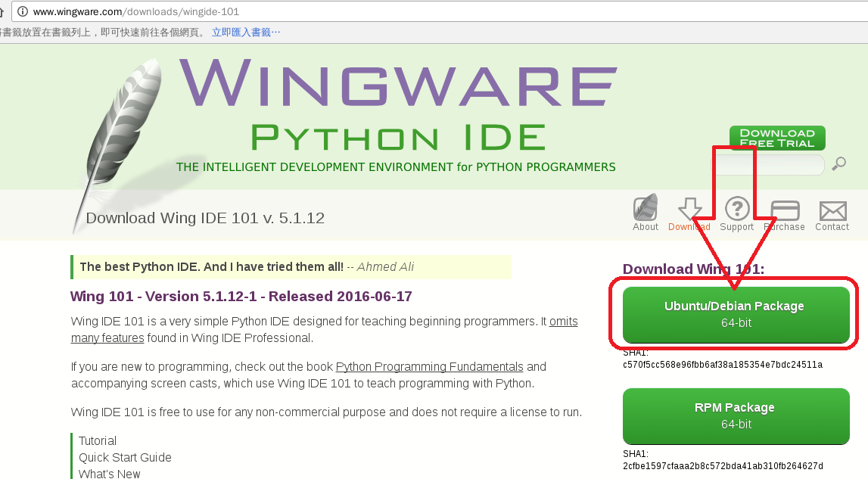Open the Quick Start Guide link
This screenshot has height=479, width=868.
(x=124, y=457)
